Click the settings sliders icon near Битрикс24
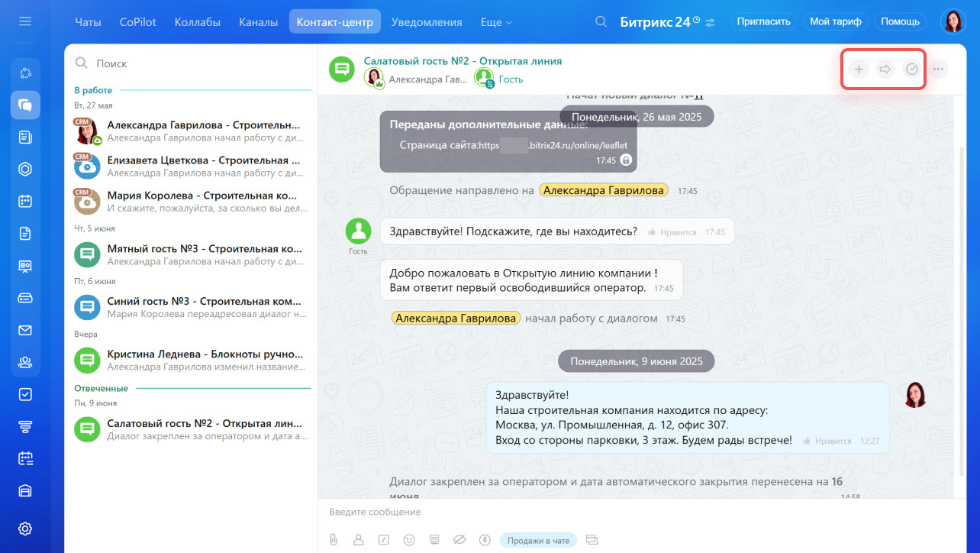 [x=711, y=22]
